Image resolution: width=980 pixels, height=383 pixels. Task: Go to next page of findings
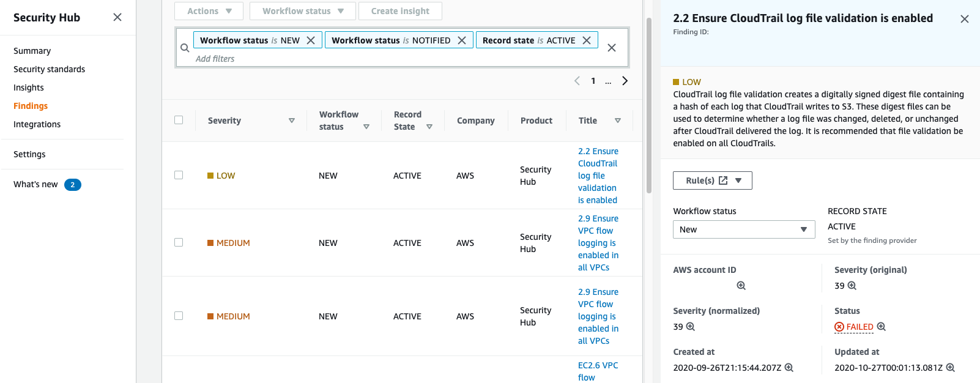click(x=625, y=81)
